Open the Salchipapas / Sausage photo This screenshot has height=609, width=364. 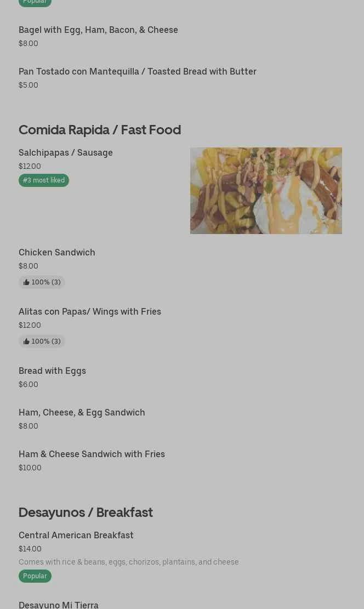click(266, 191)
